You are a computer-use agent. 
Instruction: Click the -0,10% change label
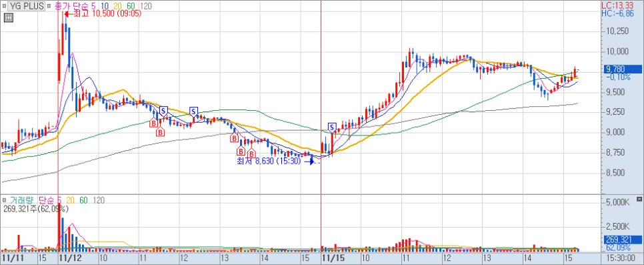point(618,77)
